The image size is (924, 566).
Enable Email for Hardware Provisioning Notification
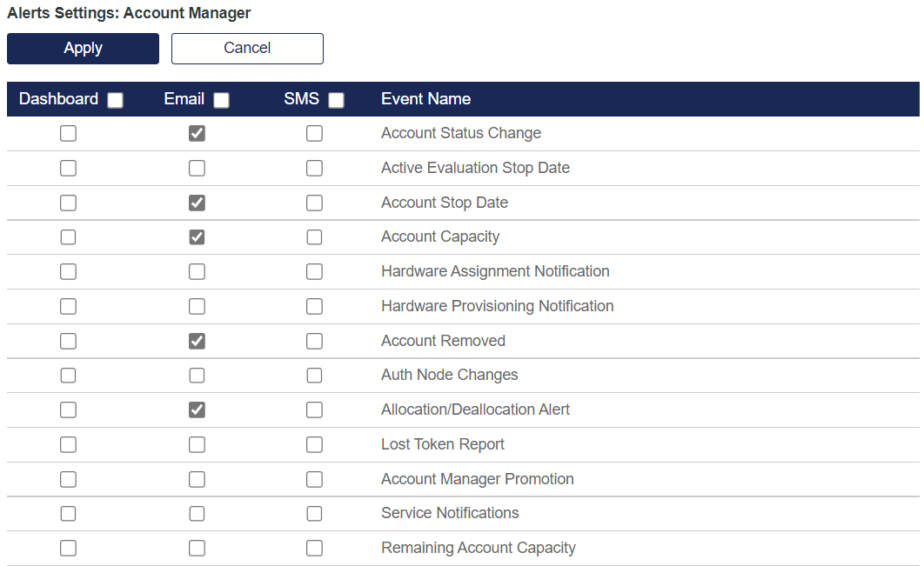pos(198,306)
